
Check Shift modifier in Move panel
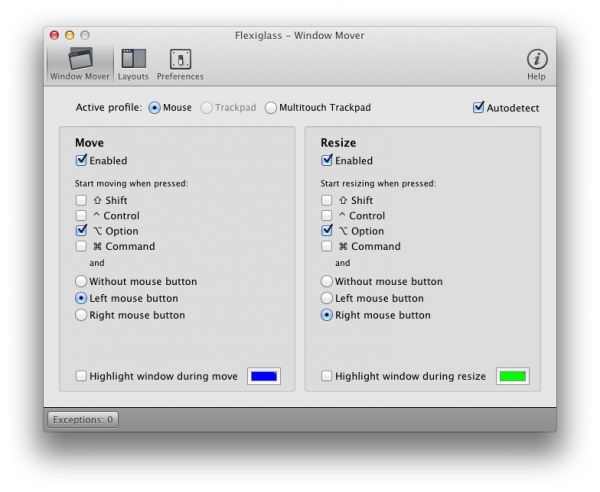pos(81,200)
